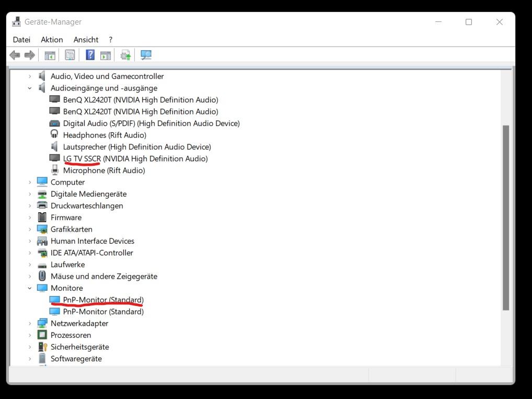Viewport: 532px width, 399px height.
Task: Select first PnP-Monitor (Standard) entry
Action: click(x=103, y=300)
